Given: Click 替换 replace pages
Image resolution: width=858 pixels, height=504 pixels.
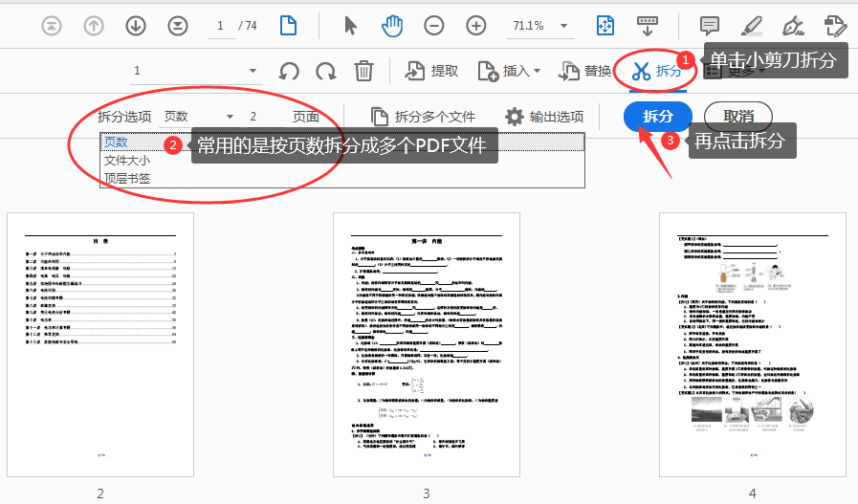Looking at the screenshot, I should coord(584,71).
